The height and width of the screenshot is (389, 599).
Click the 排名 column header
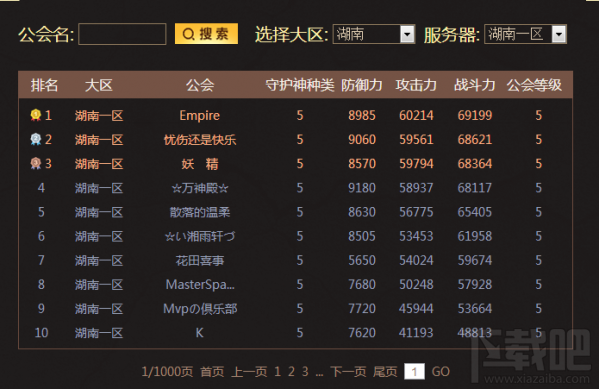tap(44, 85)
